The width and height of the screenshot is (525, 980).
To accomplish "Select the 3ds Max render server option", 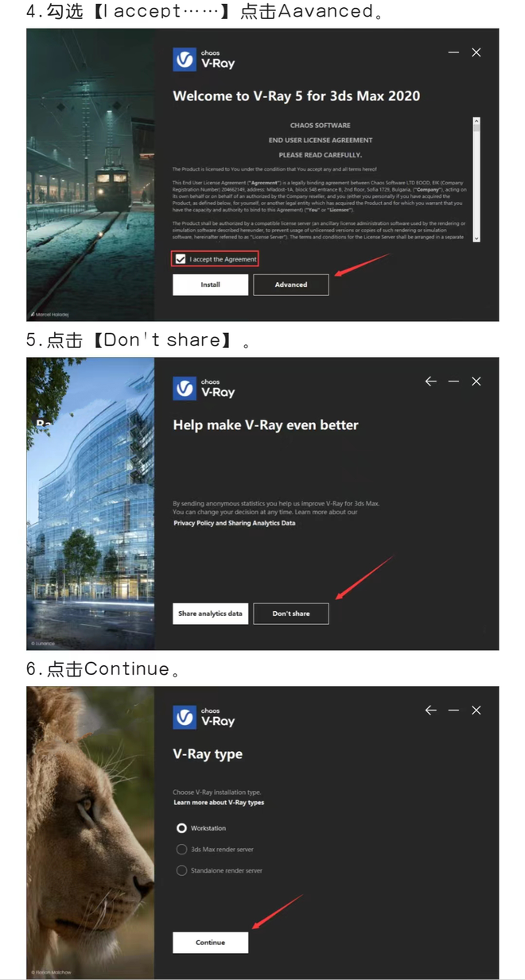I will click(181, 850).
